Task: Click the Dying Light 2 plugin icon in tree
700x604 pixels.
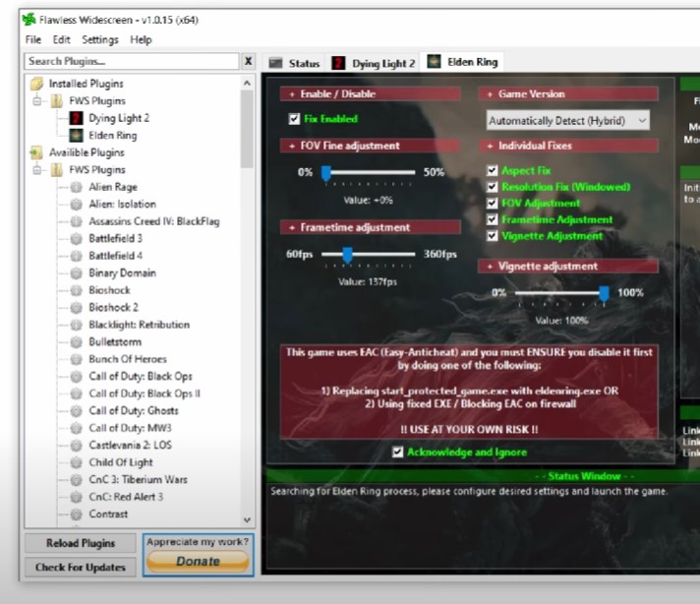Action: (x=76, y=118)
